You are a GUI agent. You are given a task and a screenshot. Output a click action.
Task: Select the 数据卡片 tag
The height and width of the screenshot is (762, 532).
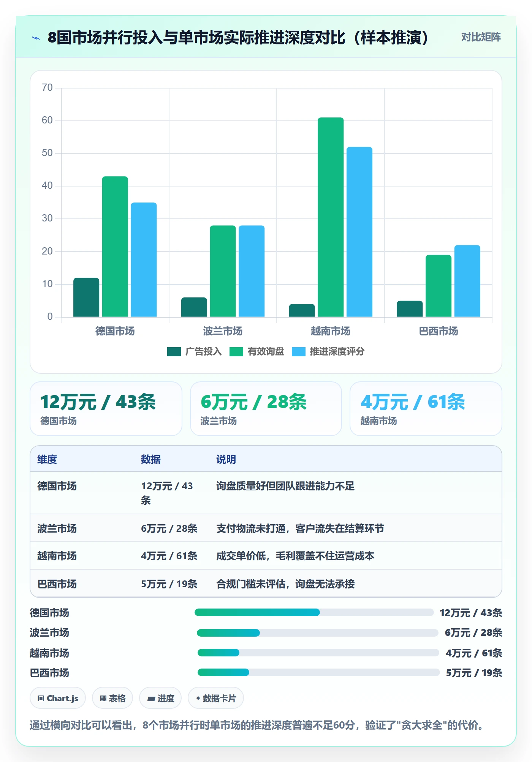coord(216,698)
